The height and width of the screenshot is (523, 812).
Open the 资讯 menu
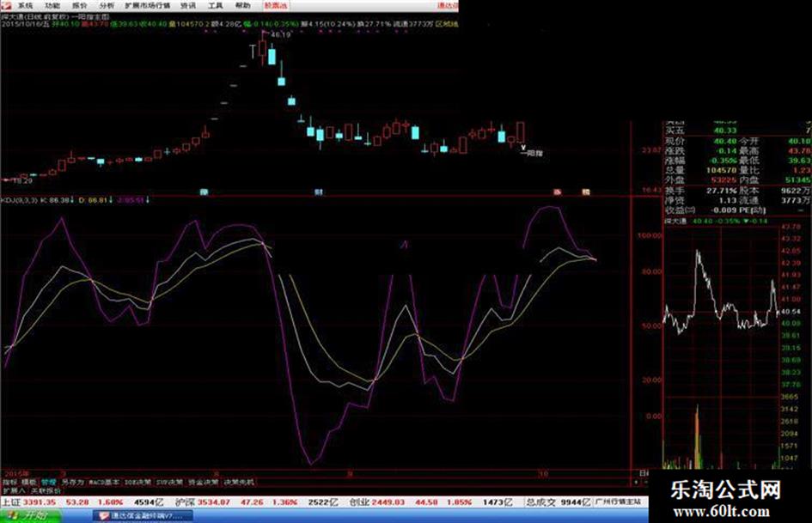click(188, 6)
